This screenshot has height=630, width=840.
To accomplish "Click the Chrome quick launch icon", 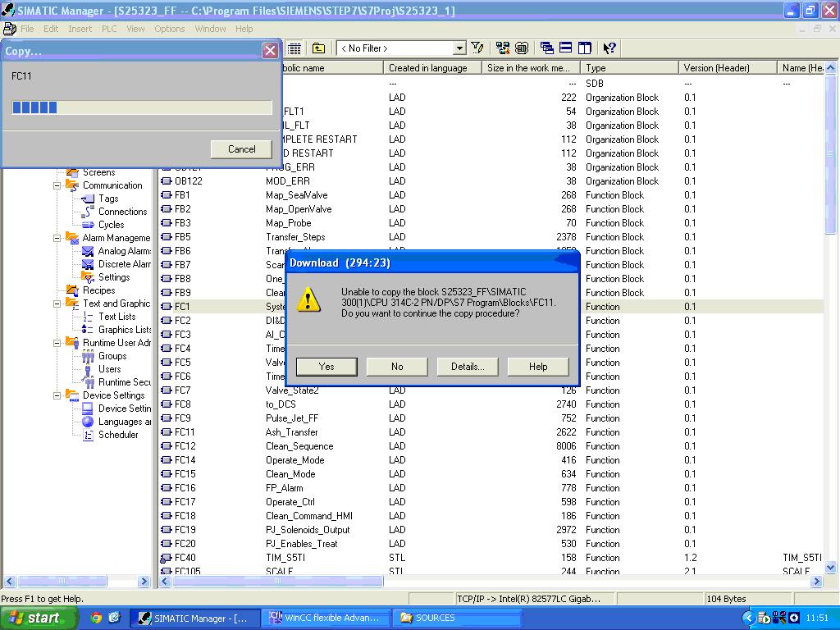I will click(x=97, y=618).
